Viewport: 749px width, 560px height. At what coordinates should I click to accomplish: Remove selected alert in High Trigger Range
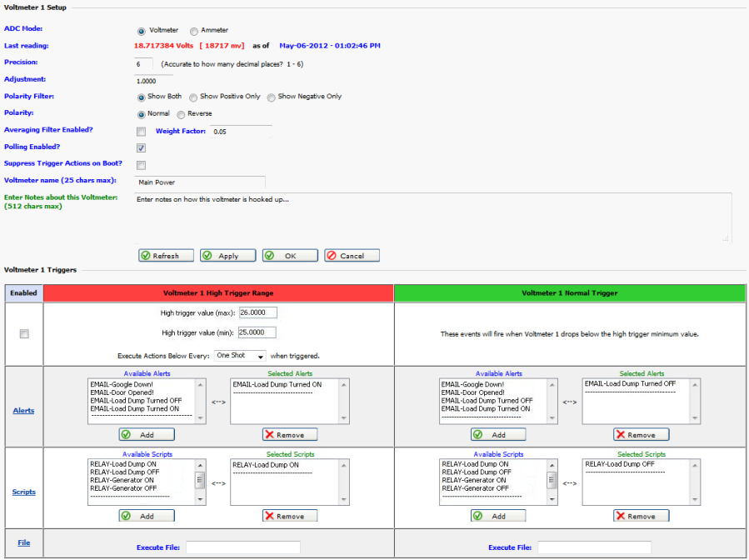coord(290,435)
